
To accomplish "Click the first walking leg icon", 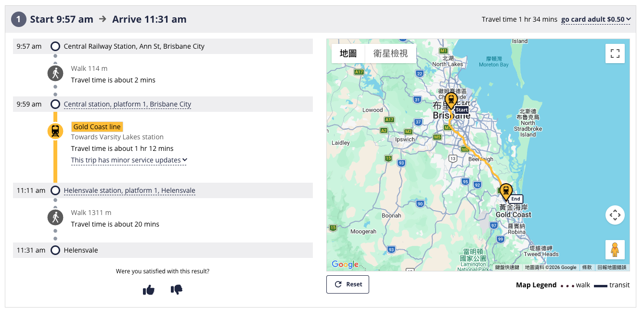I will pos(55,74).
